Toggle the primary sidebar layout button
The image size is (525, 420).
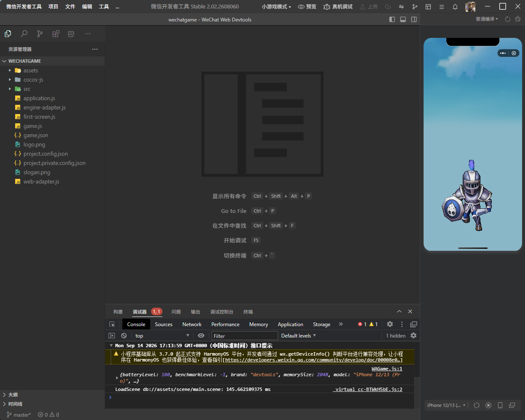pyautogui.click(x=392, y=19)
